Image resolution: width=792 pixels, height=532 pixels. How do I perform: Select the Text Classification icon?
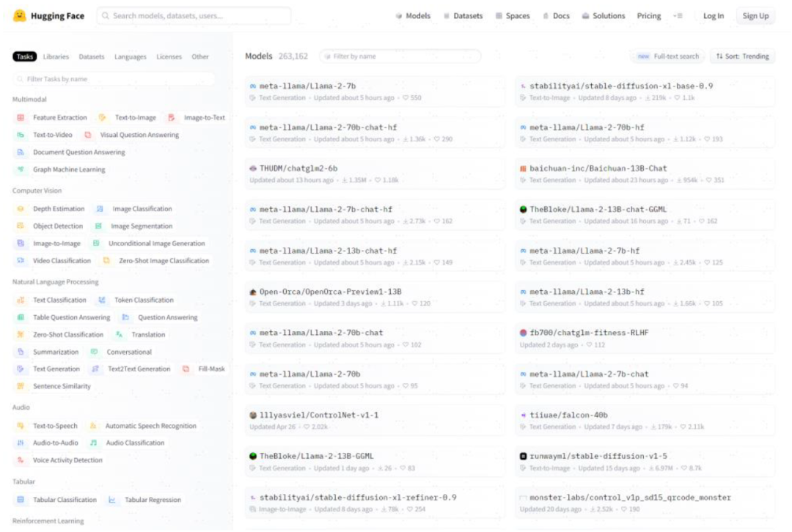21,300
